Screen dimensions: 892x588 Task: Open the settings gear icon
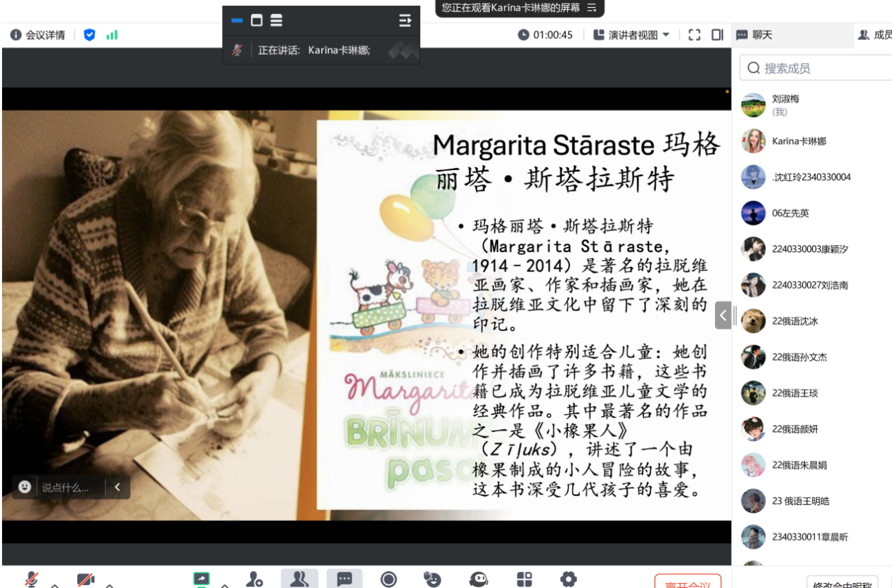coord(568,579)
